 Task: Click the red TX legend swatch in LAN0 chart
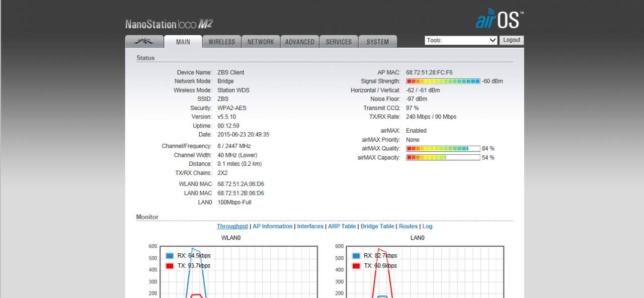point(356,266)
